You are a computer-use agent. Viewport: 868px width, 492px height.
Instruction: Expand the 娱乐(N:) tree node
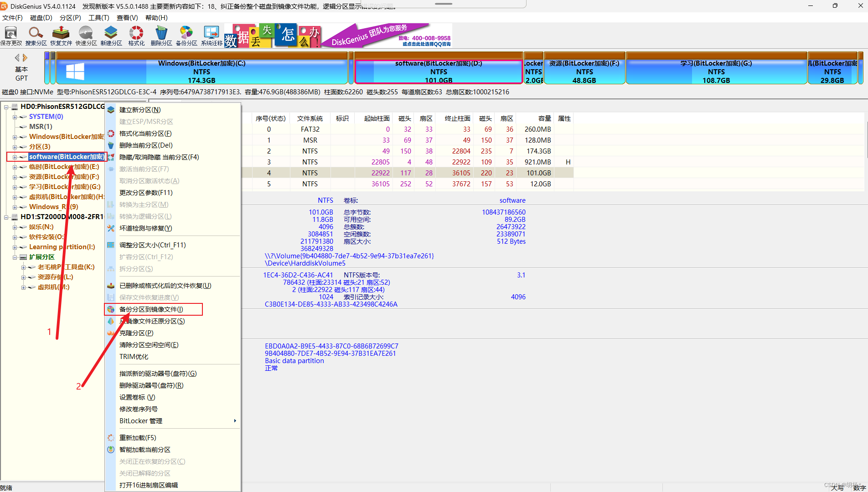(x=15, y=227)
